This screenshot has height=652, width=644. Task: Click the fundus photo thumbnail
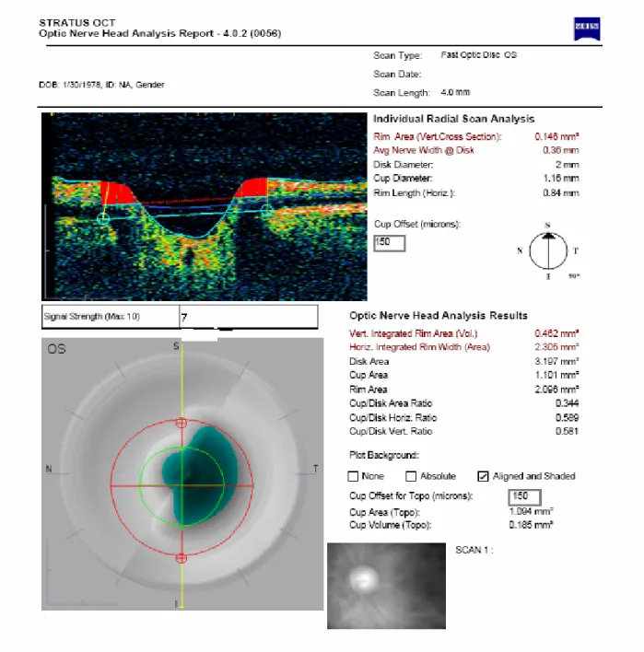pos(386,586)
